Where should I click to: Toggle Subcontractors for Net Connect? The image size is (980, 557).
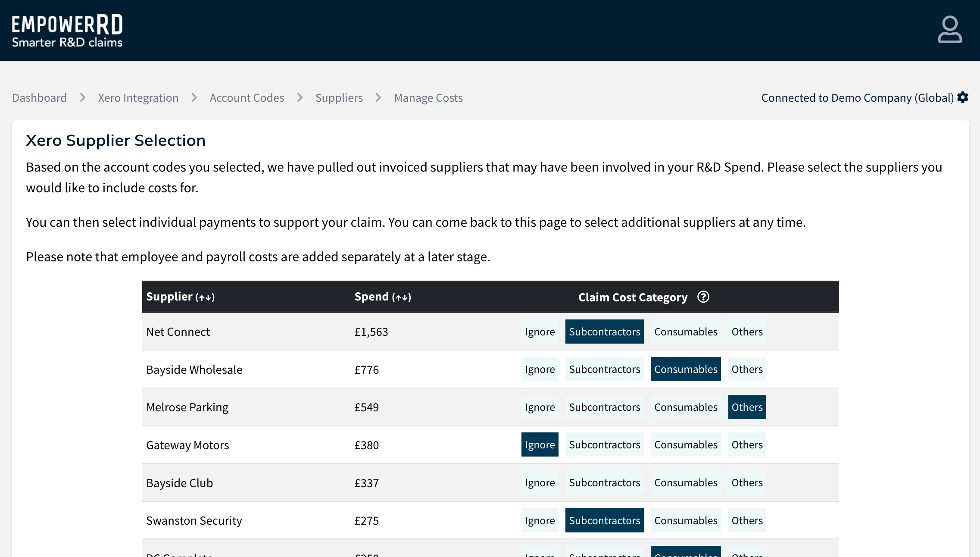604,332
